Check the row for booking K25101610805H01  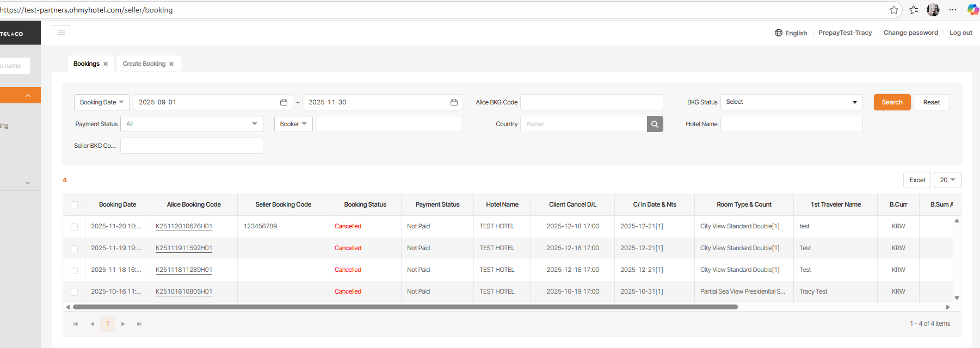pyautogui.click(x=74, y=292)
